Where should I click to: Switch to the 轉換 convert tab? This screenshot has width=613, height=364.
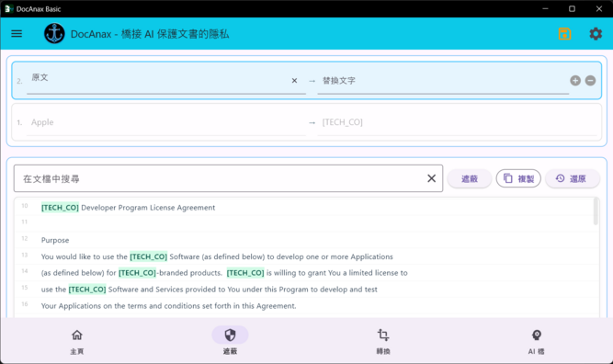[383, 341]
